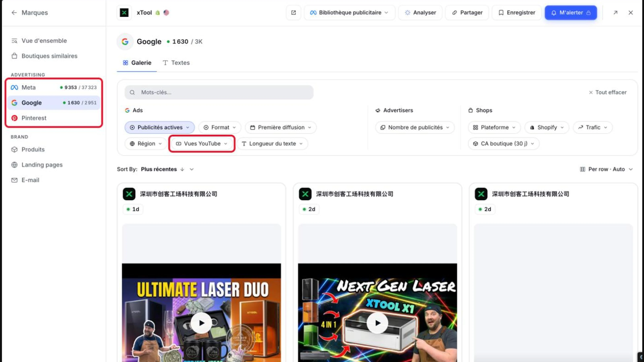
Task: Click Enregistrer to save brand
Action: point(517,12)
